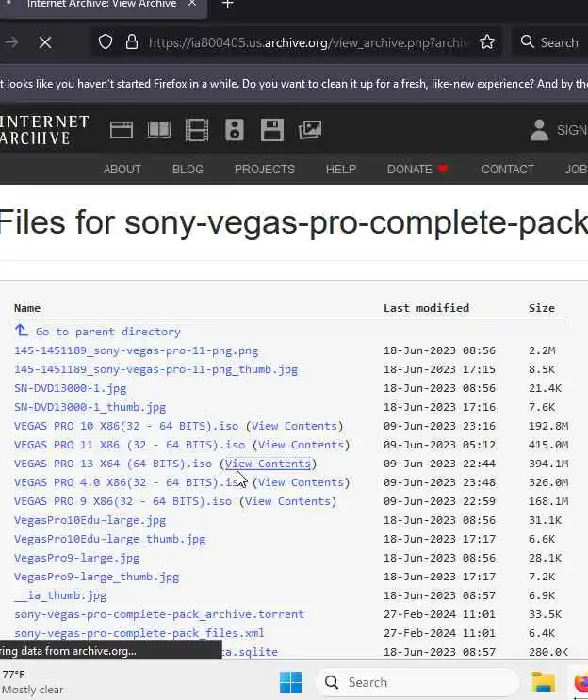The height and width of the screenshot is (700, 588).
Task: Download VEGAS PRO 13 X64 iso file
Action: coord(113,464)
